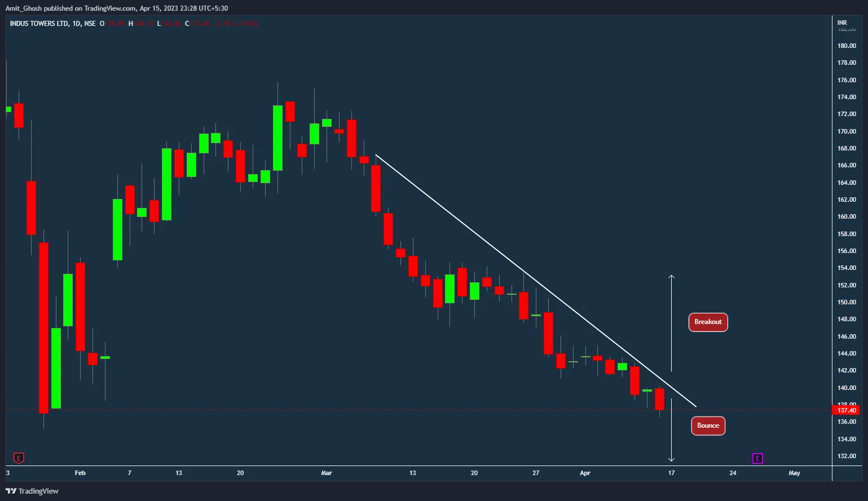Viewport: 868px width, 501px height.
Task: Click the 160.00 level on price scale
Action: click(x=847, y=216)
